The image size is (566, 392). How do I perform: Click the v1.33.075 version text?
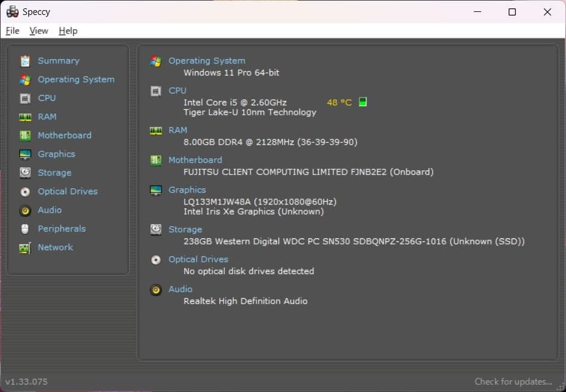pyautogui.click(x=26, y=381)
